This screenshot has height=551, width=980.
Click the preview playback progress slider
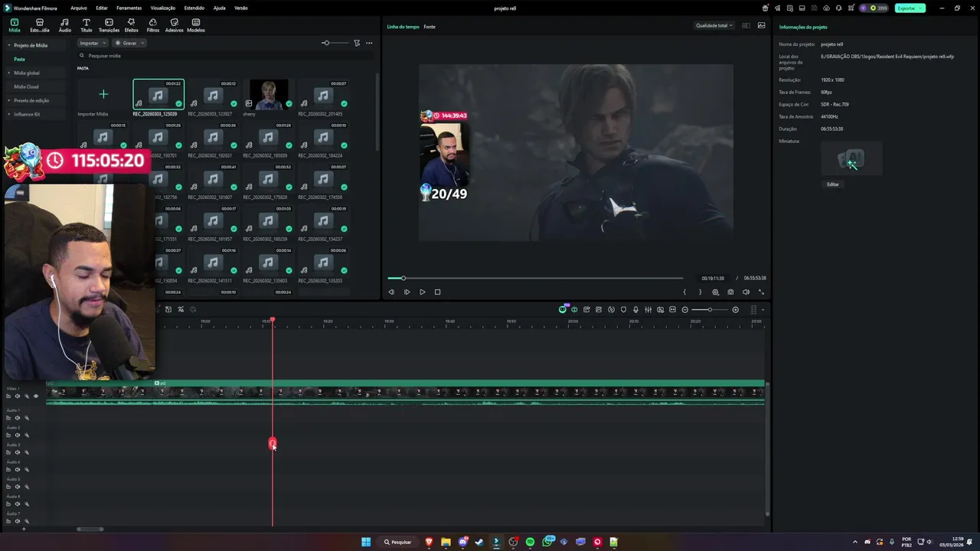[535, 278]
